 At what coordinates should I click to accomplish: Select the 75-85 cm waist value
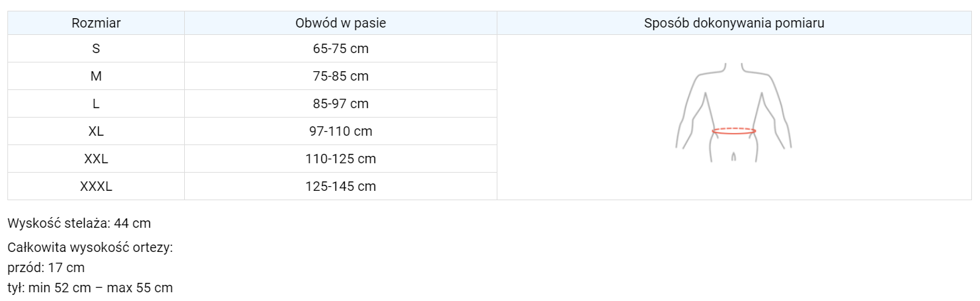pos(341,77)
